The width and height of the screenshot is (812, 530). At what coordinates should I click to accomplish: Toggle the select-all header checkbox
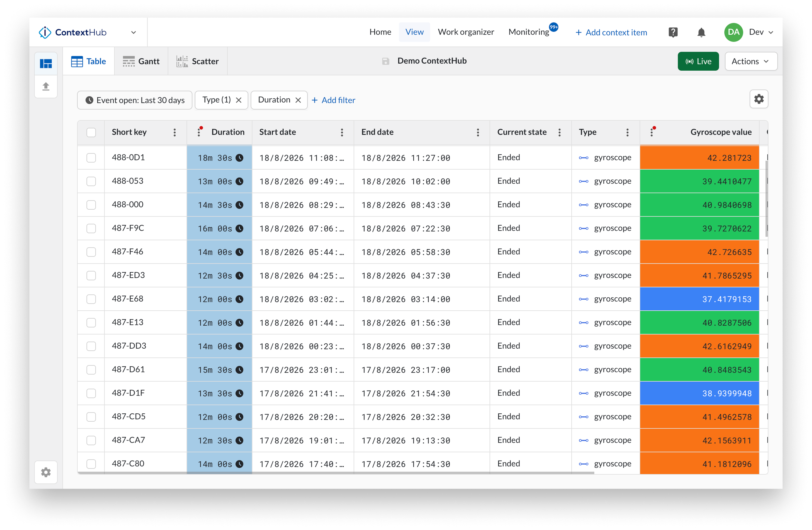[x=91, y=132]
